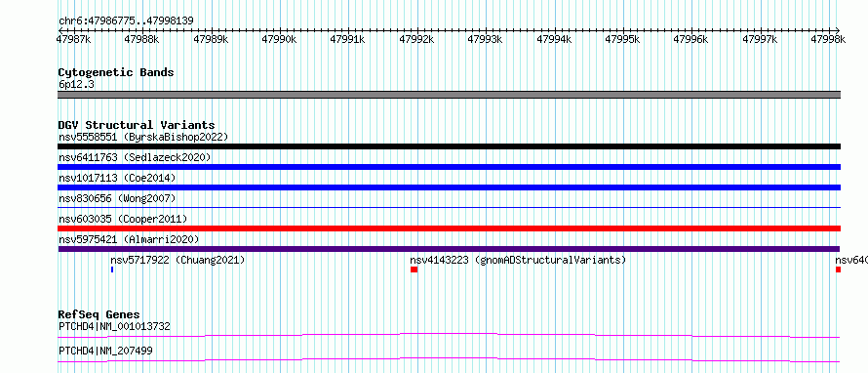Click the red nsv603035 (Cooper2011) bar
Viewport: 868px width, 373px height.
[449, 228]
